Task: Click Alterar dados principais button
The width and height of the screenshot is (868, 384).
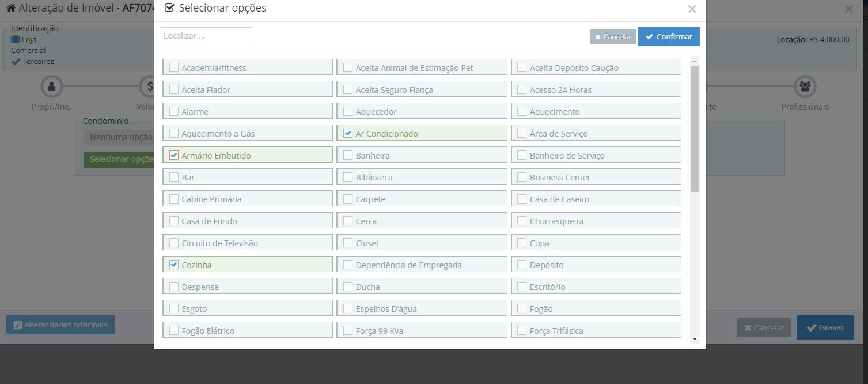Action: click(x=60, y=325)
